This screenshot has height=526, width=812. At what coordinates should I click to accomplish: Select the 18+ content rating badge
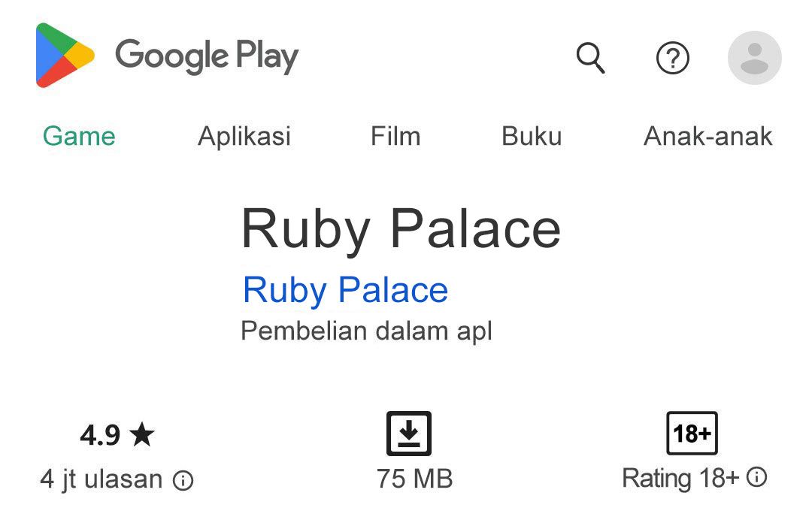691,434
